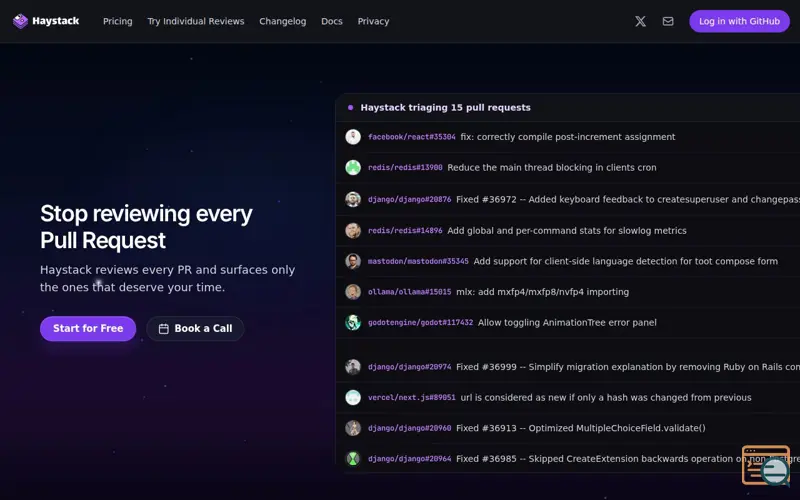Open the Privacy page
Viewport: 800px width, 500px height.
(373, 21)
